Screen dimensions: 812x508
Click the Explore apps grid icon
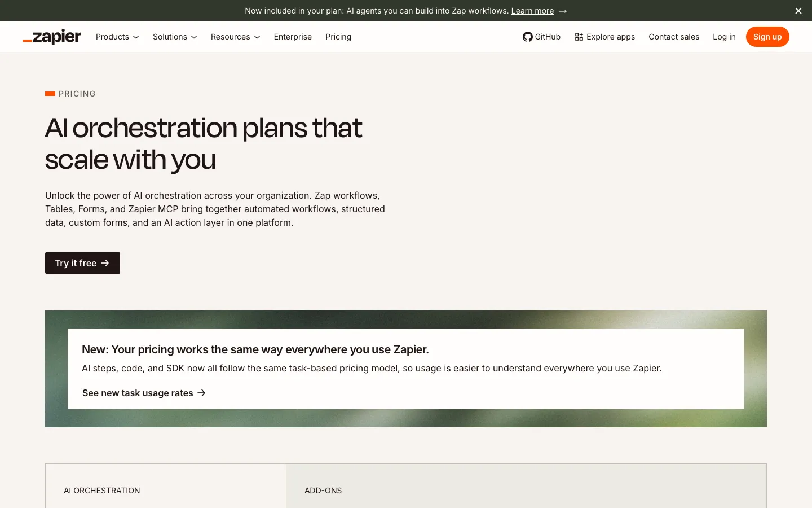579,37
